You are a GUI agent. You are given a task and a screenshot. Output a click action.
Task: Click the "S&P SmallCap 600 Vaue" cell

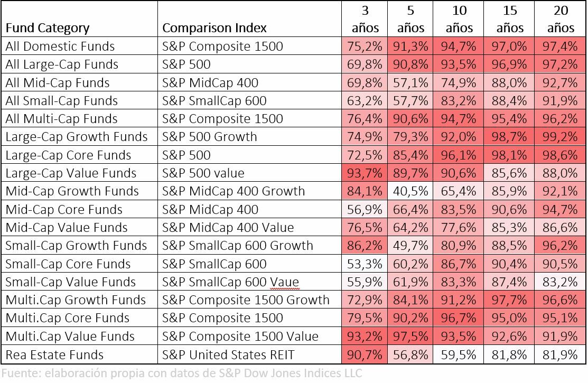tap(231, 282)
